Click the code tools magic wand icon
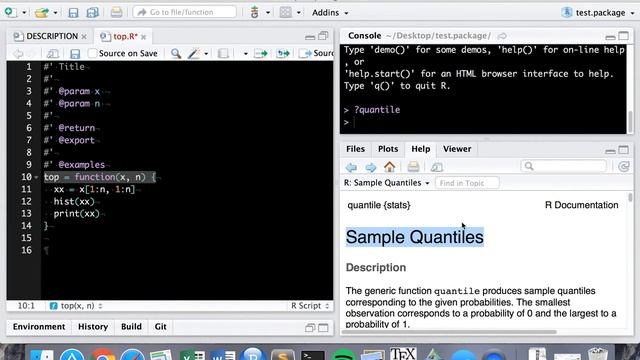The image size is (640, 360). [193, 53]
